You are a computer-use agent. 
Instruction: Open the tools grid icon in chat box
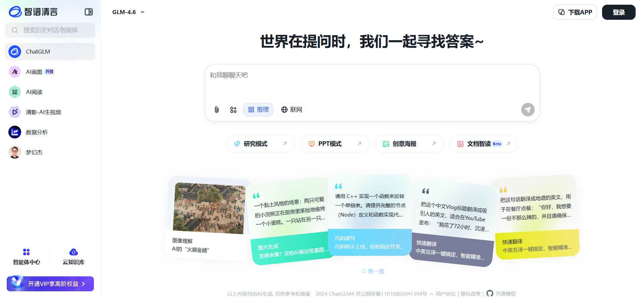(x=233, y=110)
